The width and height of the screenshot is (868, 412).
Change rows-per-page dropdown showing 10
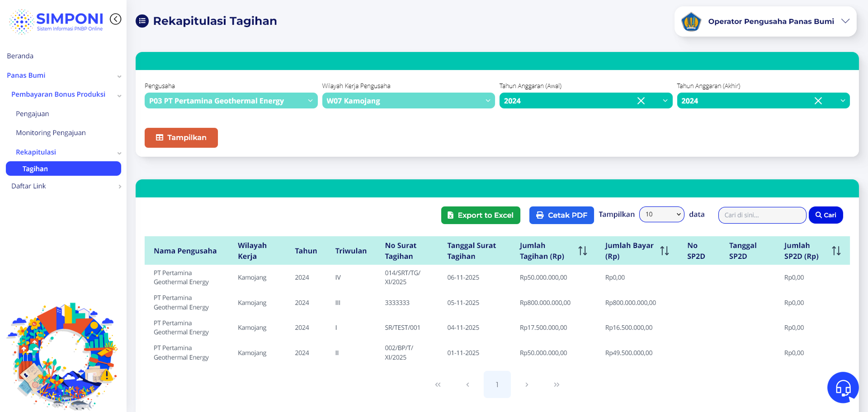coord(662,215)
